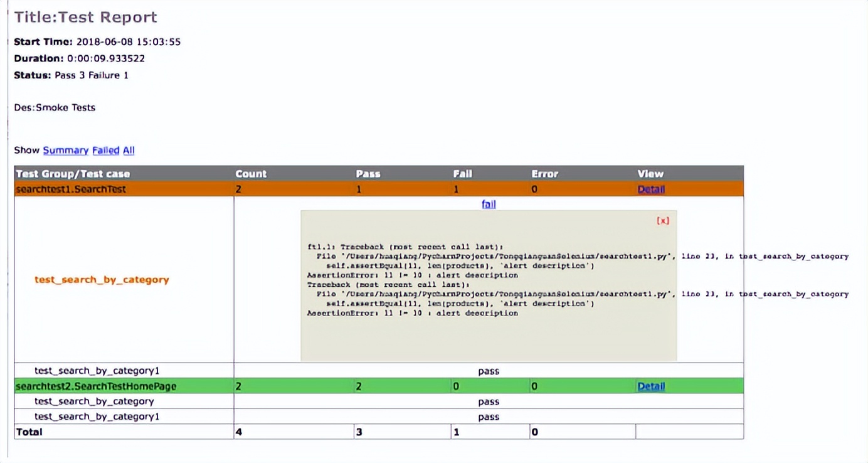Select total error value 0 in Total row
This screenshot has height=463, width=868.
click(x=534, y=432)
